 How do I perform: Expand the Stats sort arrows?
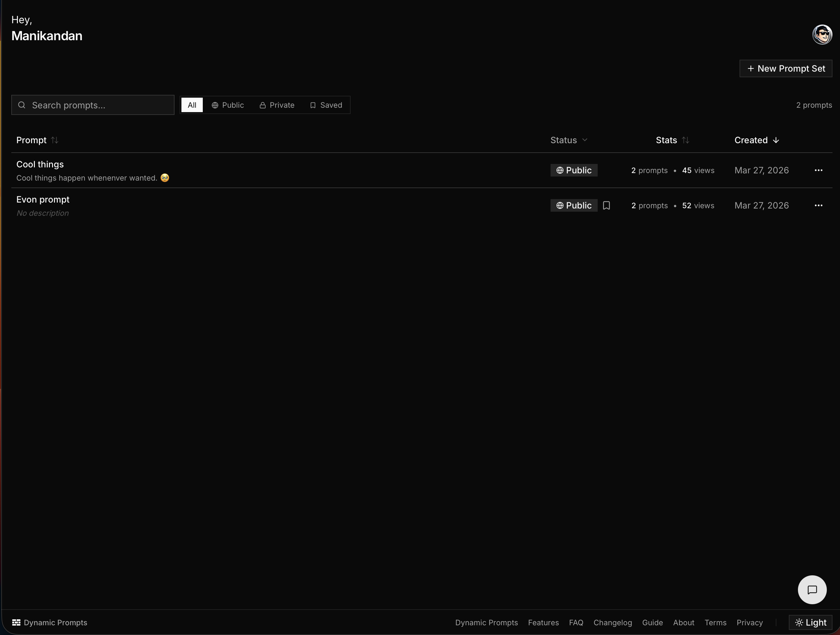[686, 140]
